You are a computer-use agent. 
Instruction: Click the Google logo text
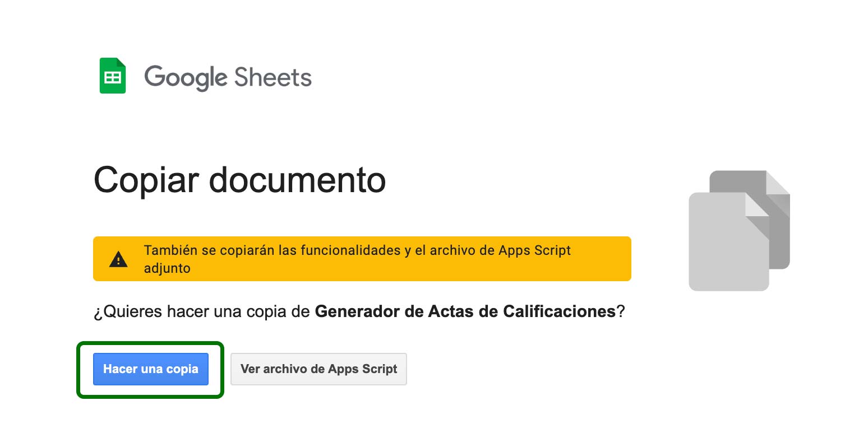click(x=185, y=77)
